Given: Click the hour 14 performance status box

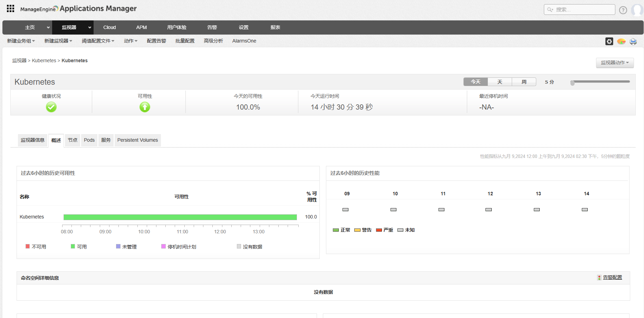Looking at the screenshot, I should click(585, 209).
